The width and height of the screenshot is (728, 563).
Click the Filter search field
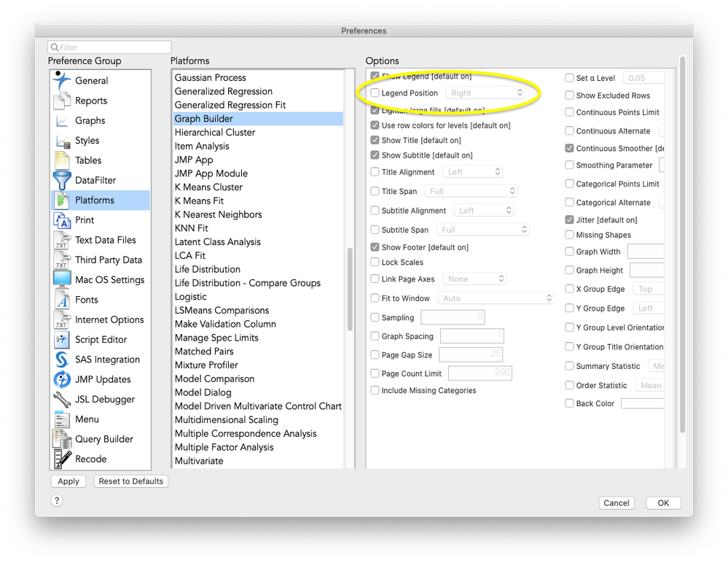(109, 47)
